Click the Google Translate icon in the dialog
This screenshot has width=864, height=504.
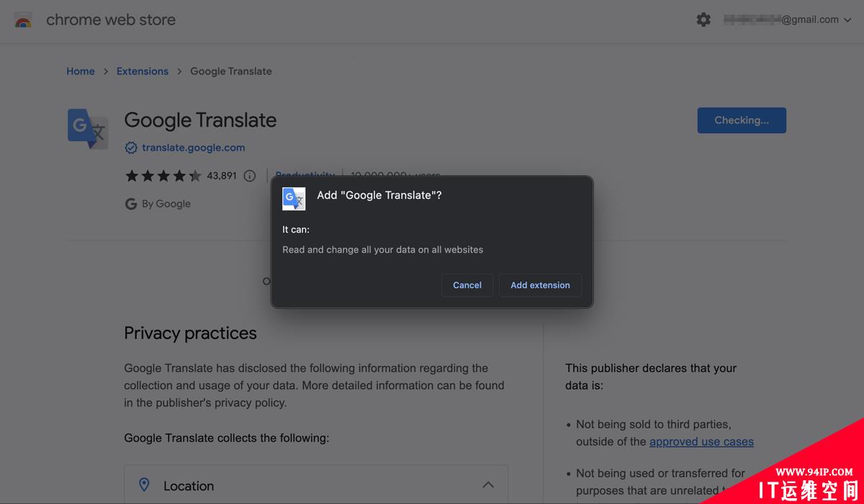(294, 199)
